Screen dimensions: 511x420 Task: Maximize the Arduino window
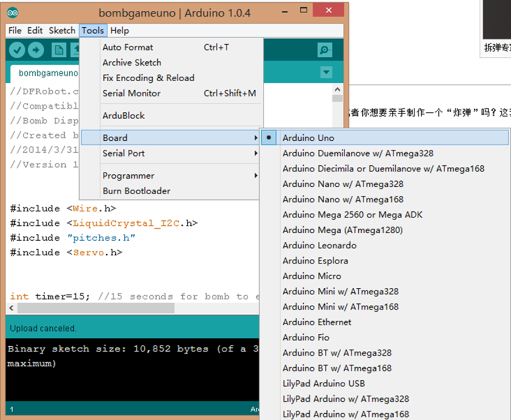coord(303,10)
